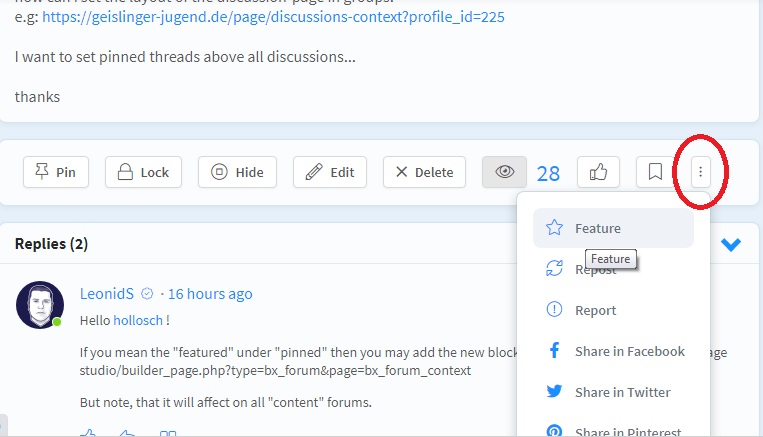Edit the discussion post
Image resolution: width=763 pixels, height=437 pixels.
pos(330,172)
